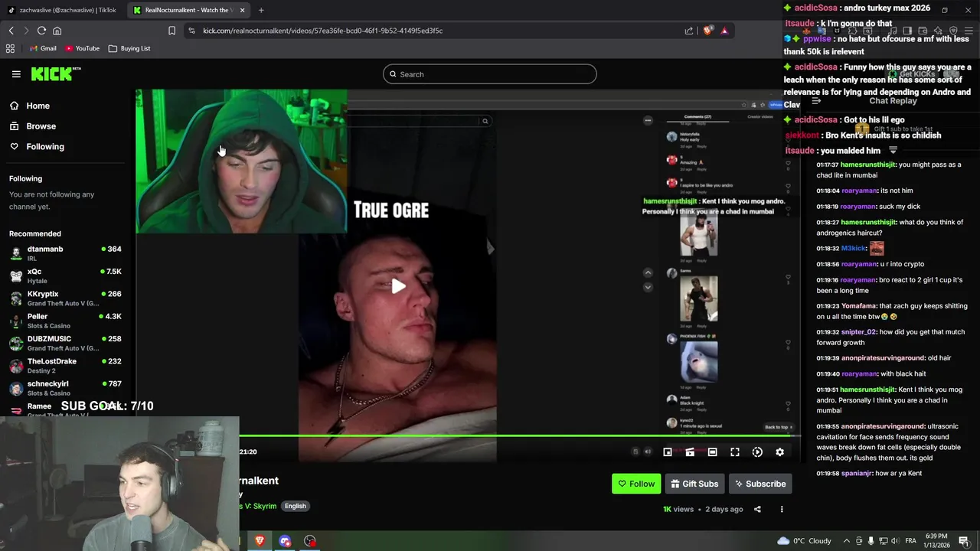Viewport: 980px width, 551px height.
Task: Open recommended channel DUBZMUSIC
Action: (x=65, y=343)
